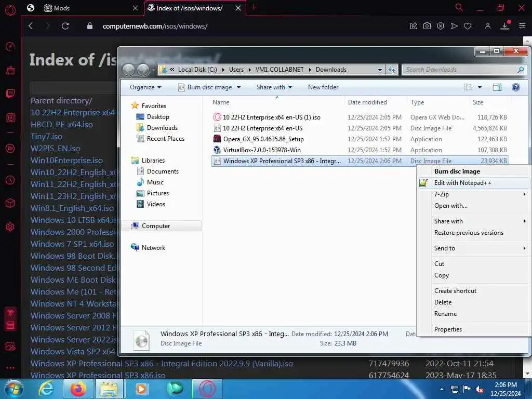Open the HBCD_PE_x64.iso link
Screen dimensions: 532x399
(x=62, y=125)
